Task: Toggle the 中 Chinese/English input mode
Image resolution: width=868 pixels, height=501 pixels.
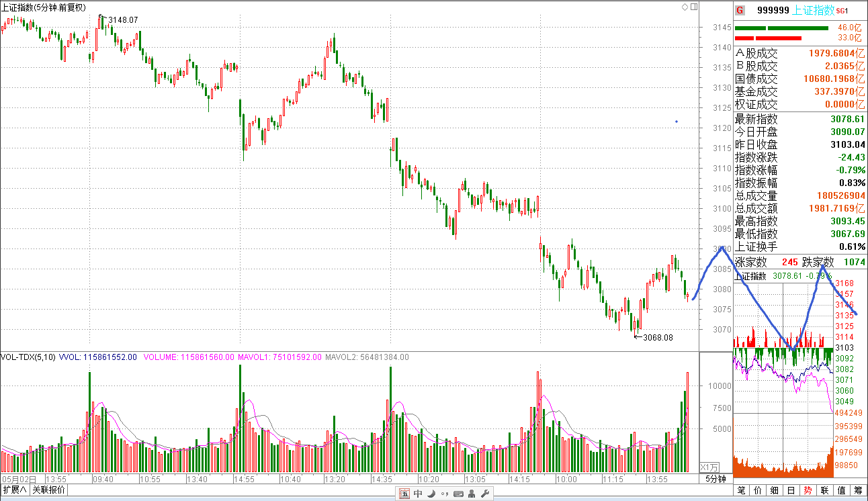Action: click(418, 494)
